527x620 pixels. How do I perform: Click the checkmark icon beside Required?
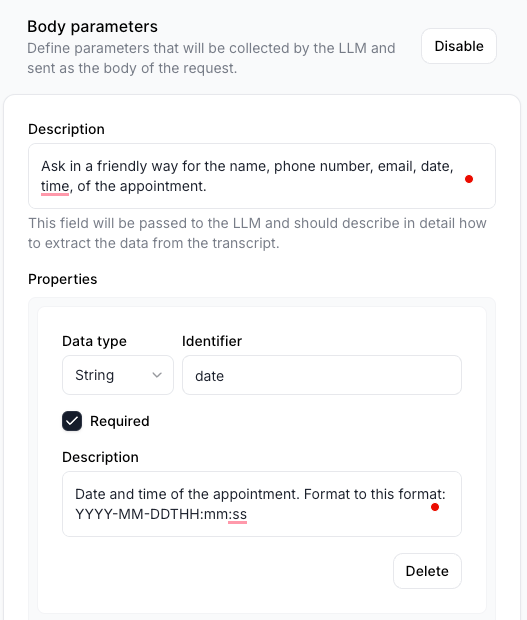point(72,421)
